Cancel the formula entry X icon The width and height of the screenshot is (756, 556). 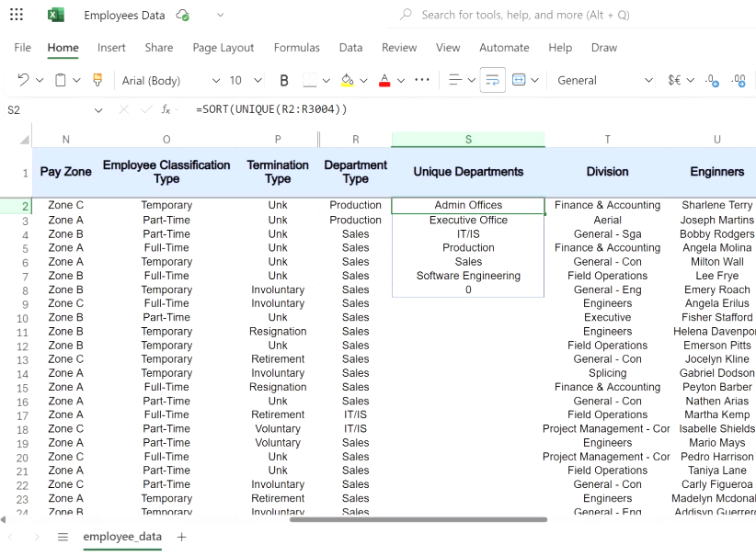pyautogui.click(x=124, y=110)
